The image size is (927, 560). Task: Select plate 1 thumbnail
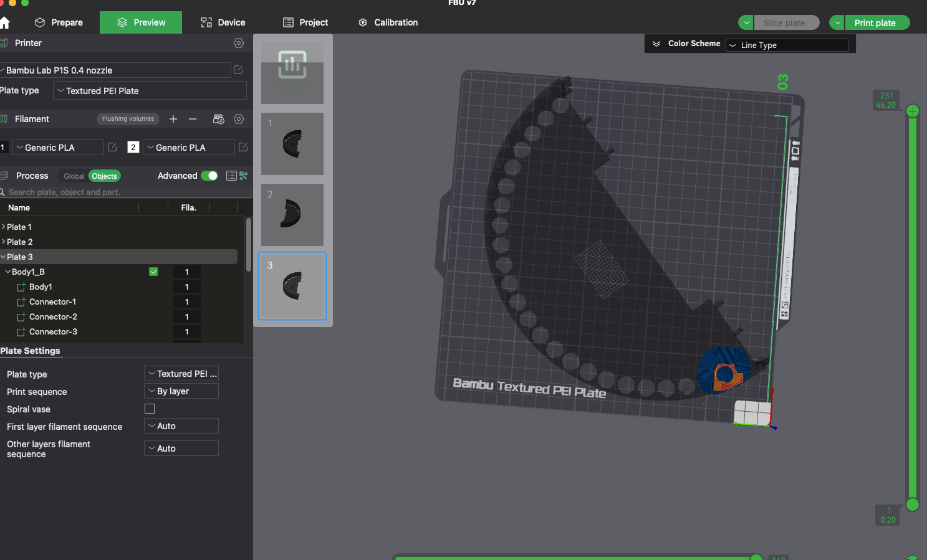[x=292, y=144]
